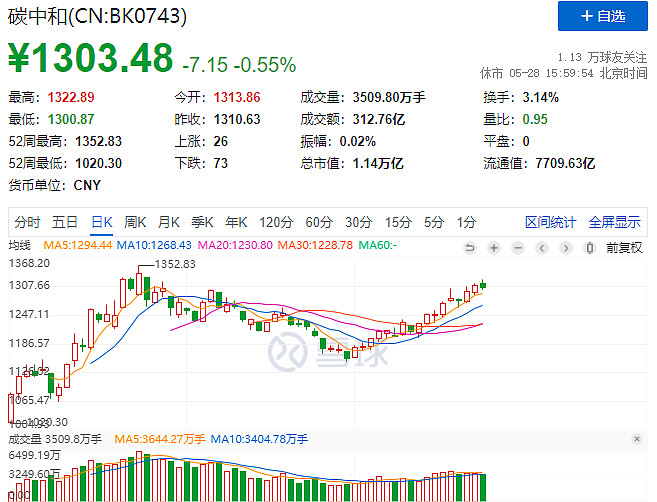Click the 昨收 value 1310.63
Screen dimensions: 657x502
coord(237,119)
